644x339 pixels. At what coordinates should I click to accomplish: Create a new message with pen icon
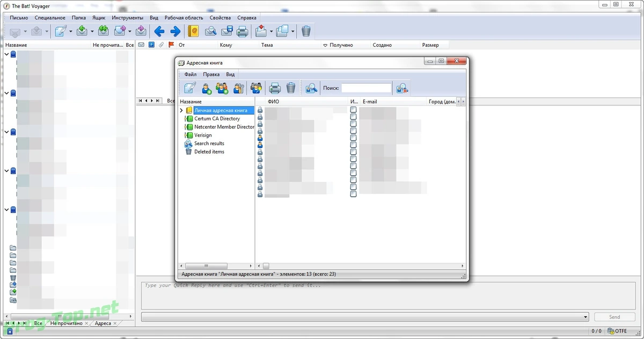click(x=61, y=31)
